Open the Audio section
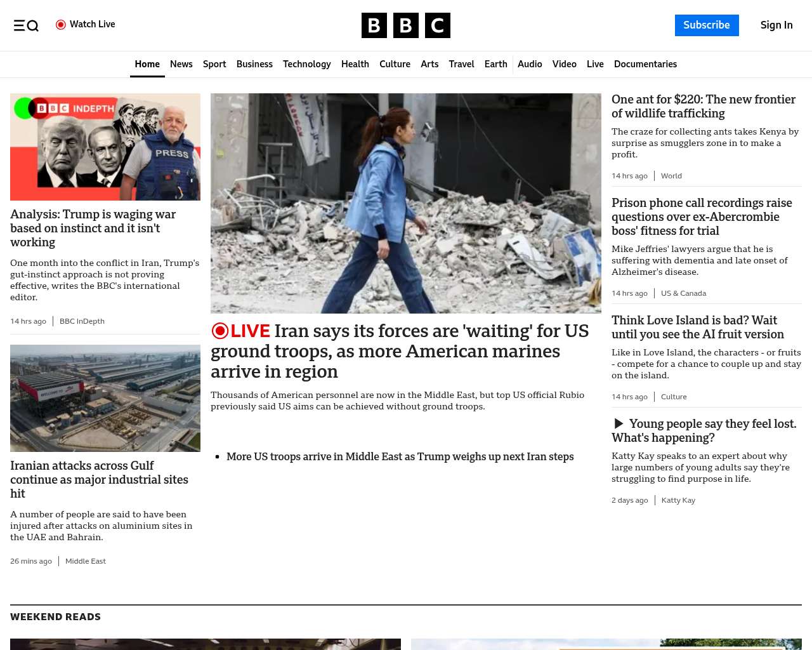This screenshot has width=812, height=650. [x=530, y=64]
